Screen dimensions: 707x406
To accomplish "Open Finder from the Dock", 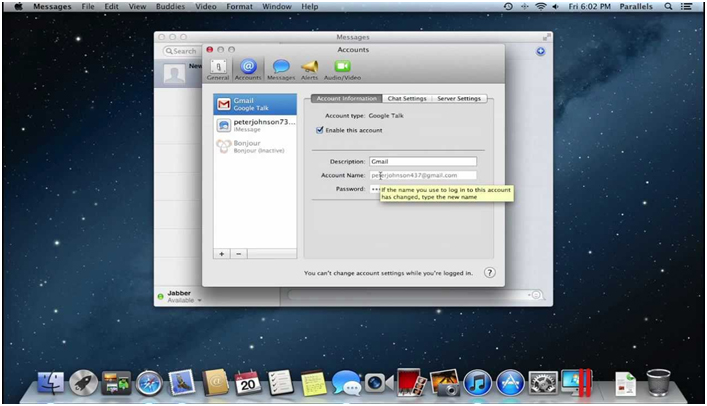I will click(50, 383).
